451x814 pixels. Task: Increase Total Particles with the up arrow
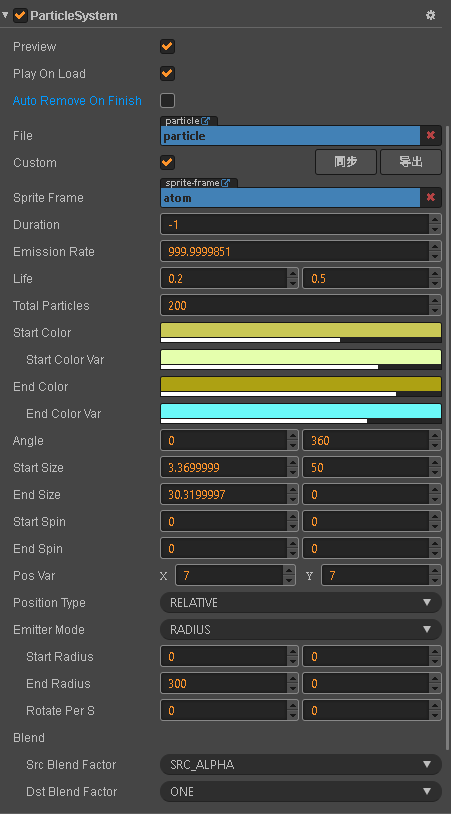(x=435, y=301)
